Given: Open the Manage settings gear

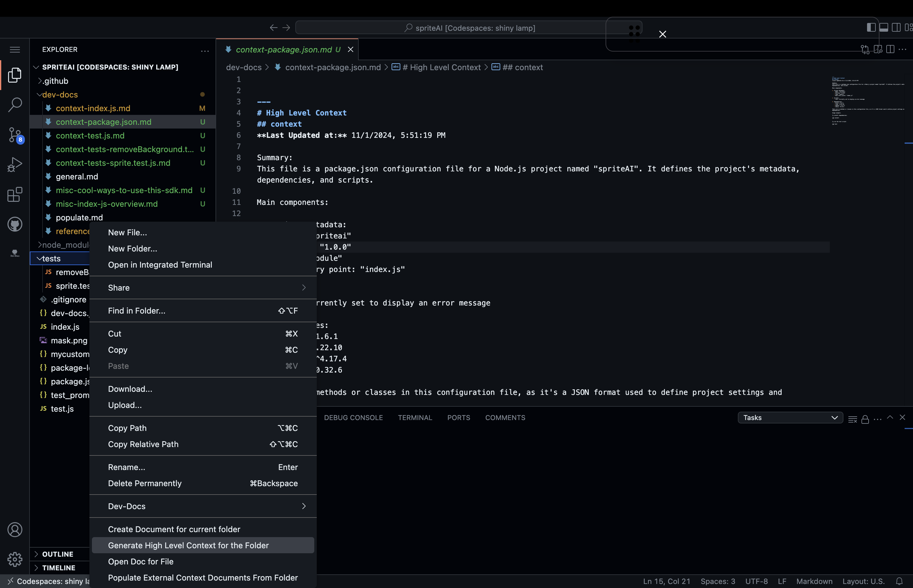Looking at the screenshot, I should tap(15, 559).
